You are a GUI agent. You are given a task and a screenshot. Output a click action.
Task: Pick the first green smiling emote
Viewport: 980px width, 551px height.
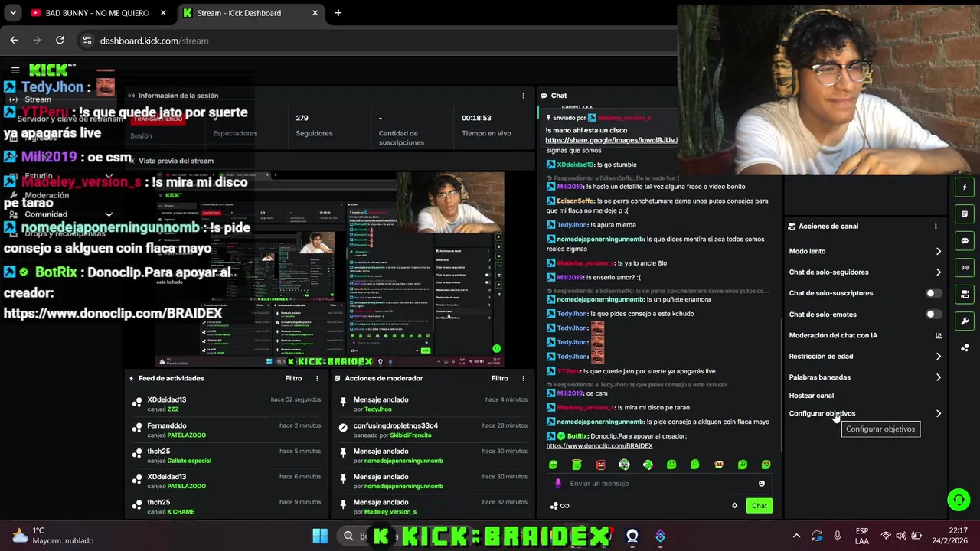coord(554,465)
